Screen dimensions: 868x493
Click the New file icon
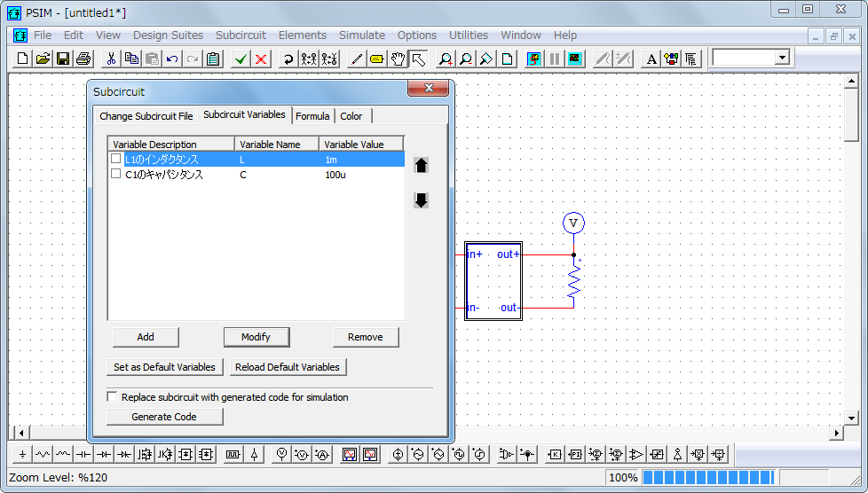[23, 59]
